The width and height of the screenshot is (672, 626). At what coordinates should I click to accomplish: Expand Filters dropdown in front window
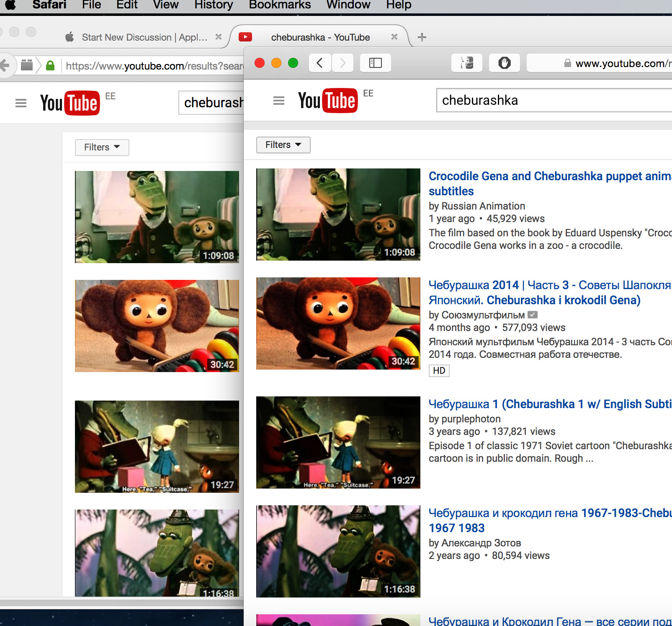click(283, 145)
